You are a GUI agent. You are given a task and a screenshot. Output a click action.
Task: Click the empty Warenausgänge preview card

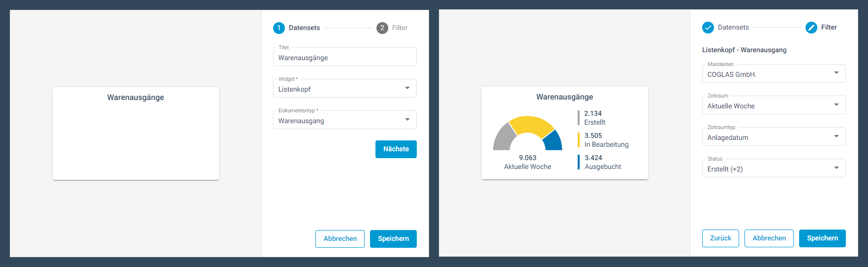pos(135,138)
